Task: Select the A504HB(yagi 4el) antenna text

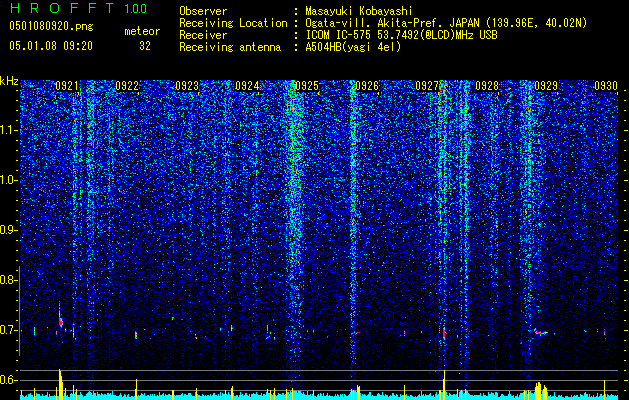Action: click(353, 47)
